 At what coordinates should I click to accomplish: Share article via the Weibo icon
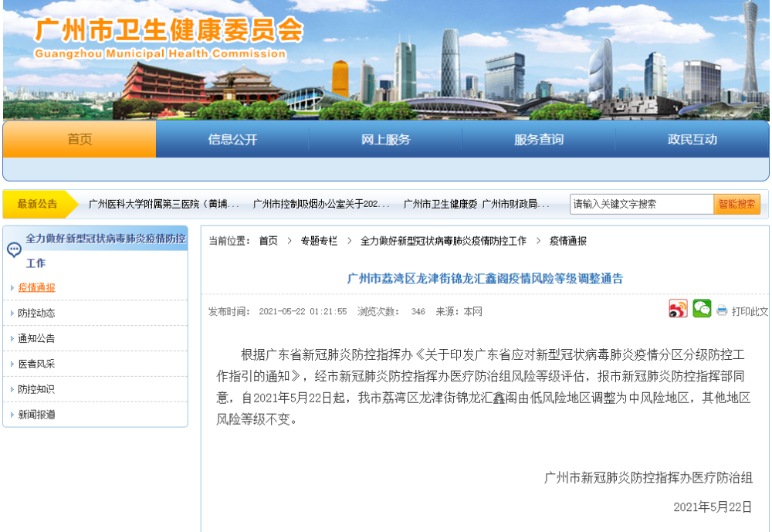(x=678, y=310)
